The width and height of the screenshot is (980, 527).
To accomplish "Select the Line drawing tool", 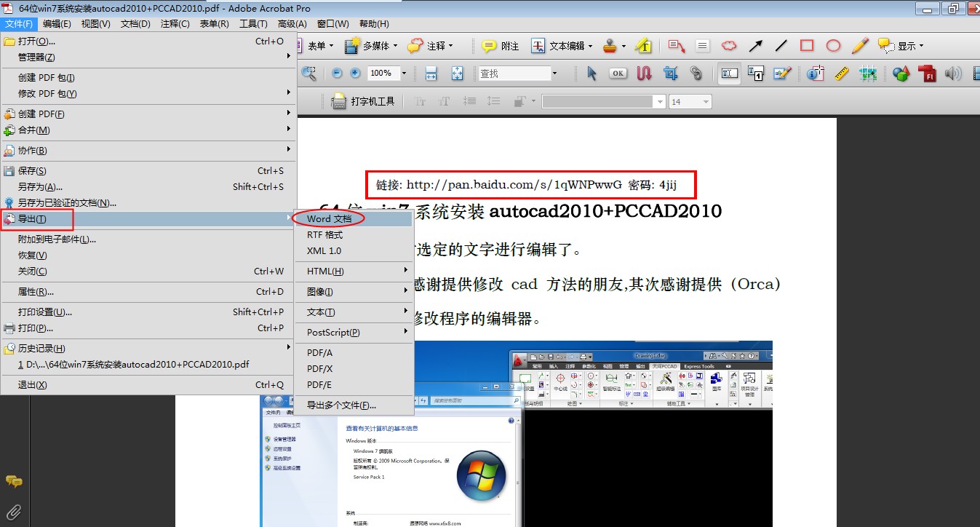I will pos(781,46).
